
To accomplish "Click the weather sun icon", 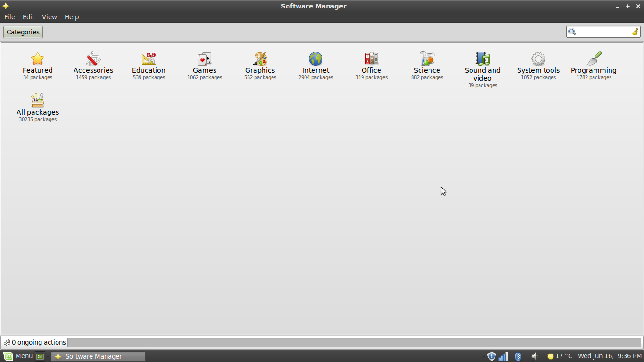I will [550, 356].
